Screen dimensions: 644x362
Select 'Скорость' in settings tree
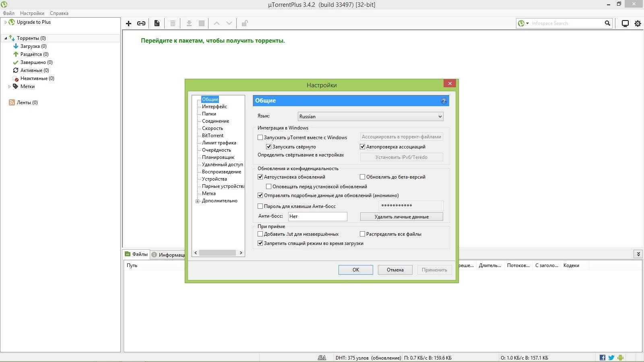point(213,128)
